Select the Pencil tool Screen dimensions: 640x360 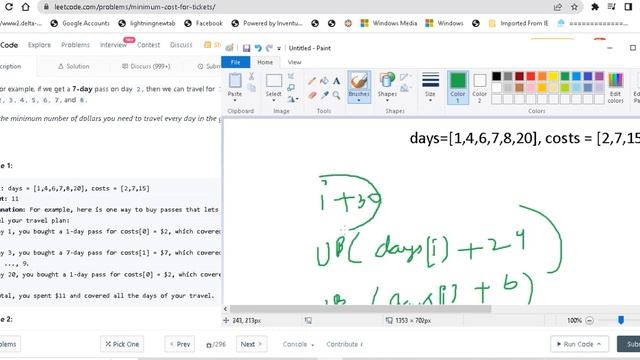pos(312,81)
